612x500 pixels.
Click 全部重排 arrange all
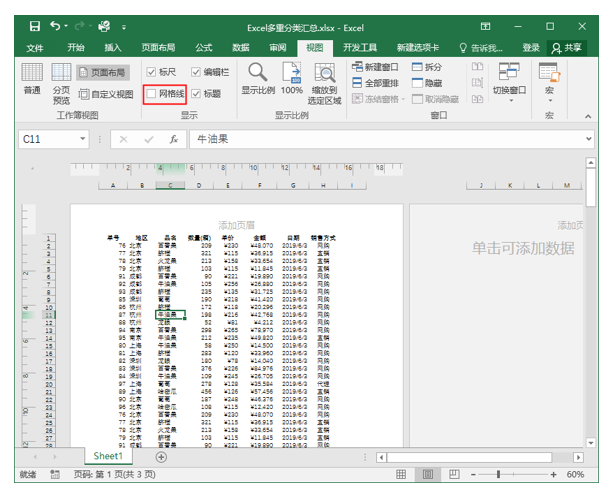click(375, 83)
